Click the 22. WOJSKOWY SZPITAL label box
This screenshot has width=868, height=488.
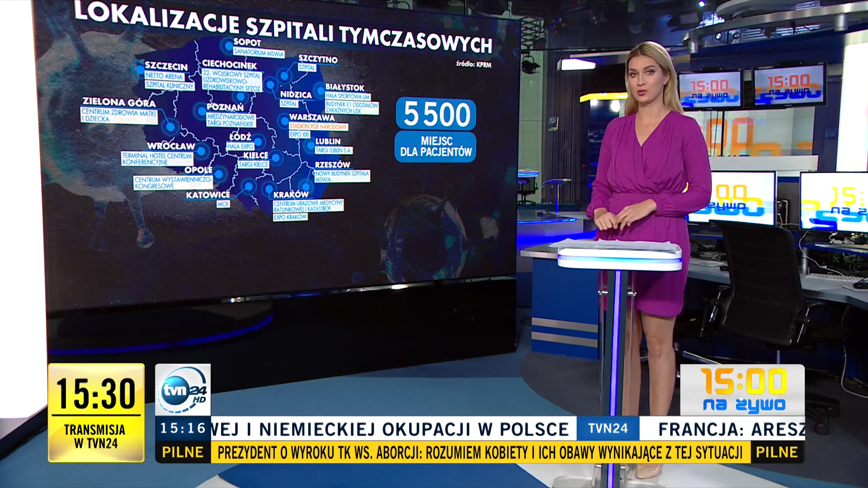click(x=232, y=80)
